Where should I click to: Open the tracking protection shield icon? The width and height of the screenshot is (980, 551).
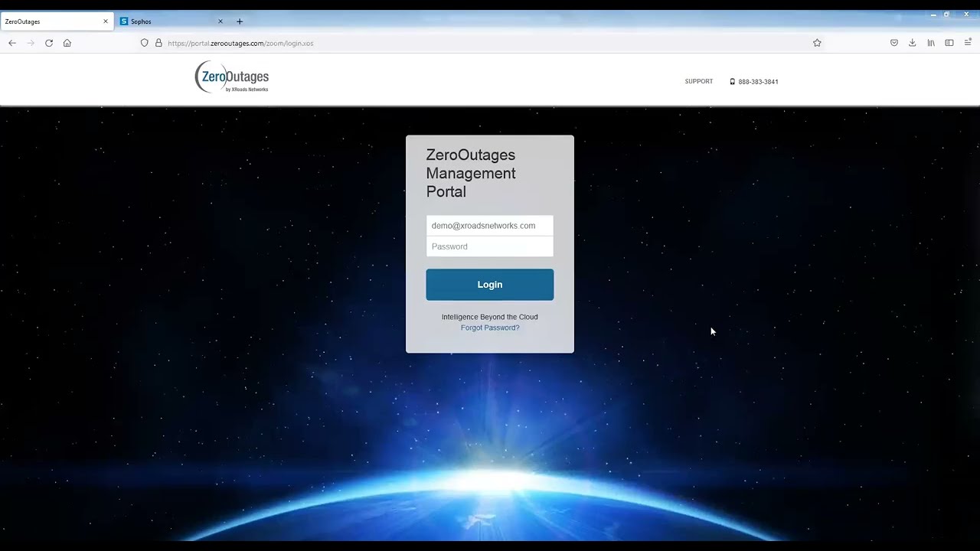point(144,43)
